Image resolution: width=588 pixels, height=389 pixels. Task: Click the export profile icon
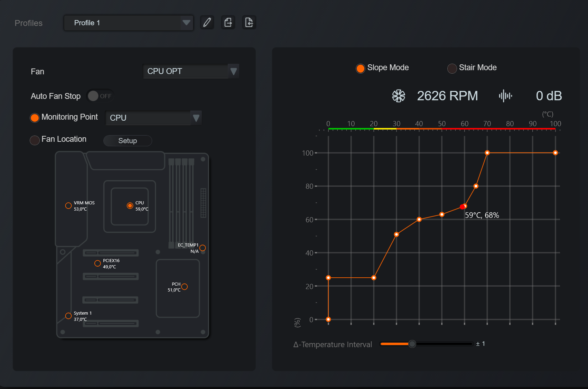tap(228, 23)
